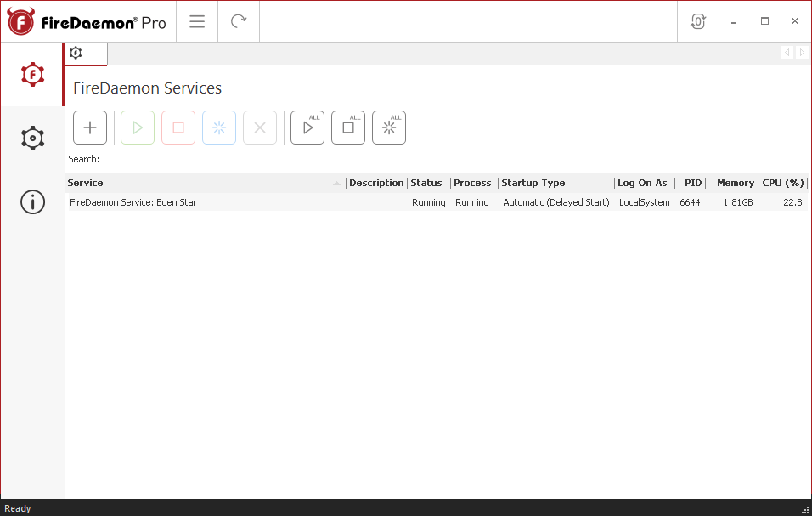The height and width of the screenshot is (516, 812).
Task: Open the Windows services gear sidebar icon
Action: [32, 139]
